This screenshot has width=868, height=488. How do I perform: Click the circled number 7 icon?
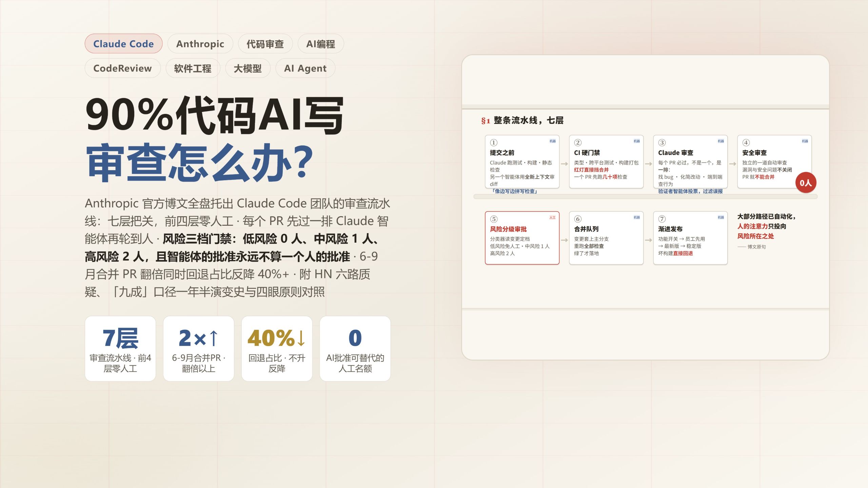coord(662,219)
